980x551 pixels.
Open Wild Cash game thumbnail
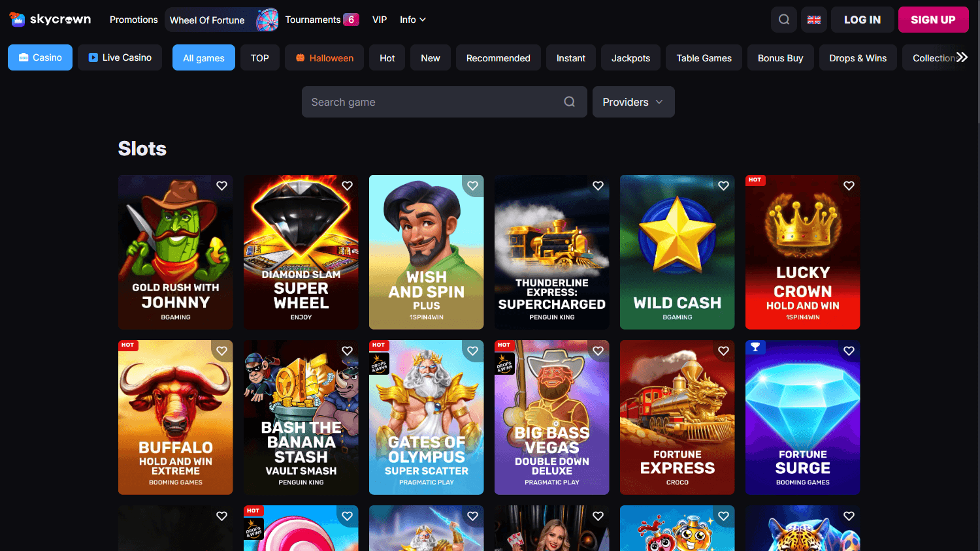677,252
